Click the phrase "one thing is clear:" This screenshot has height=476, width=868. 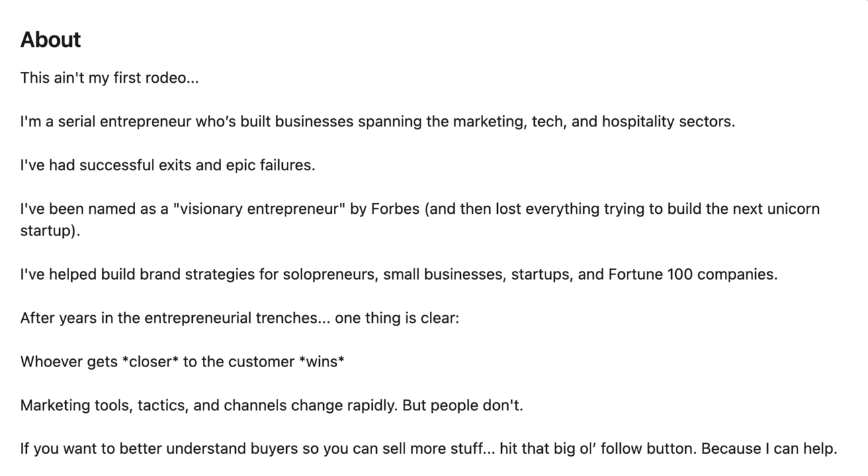[x=397, y=318]
